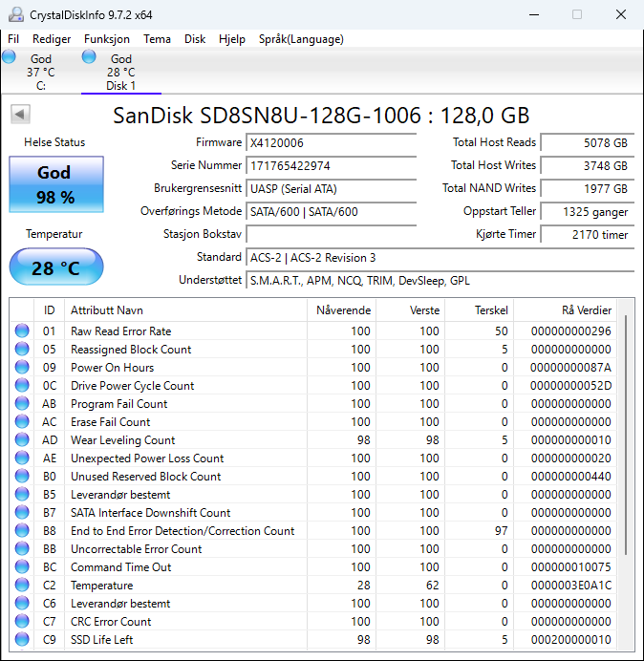
Task: Click blue orb of Uncorrectable Error Count
Action: [22, 548]
